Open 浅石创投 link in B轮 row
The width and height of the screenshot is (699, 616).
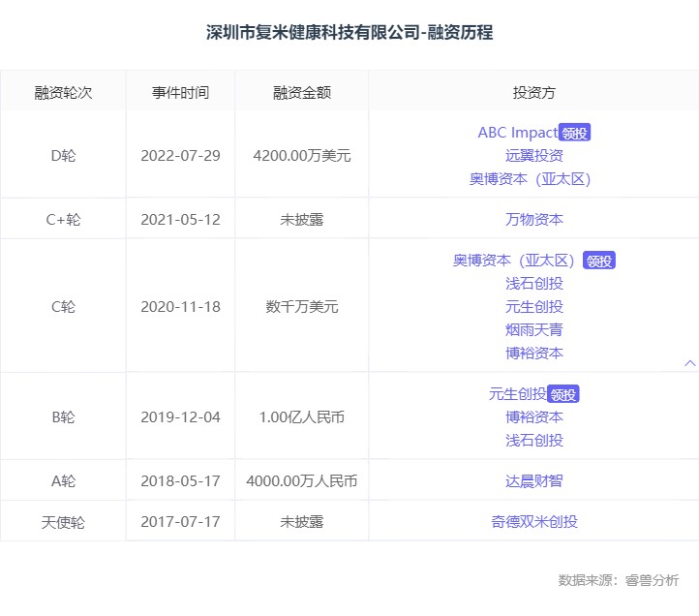[x=534, y=441]
